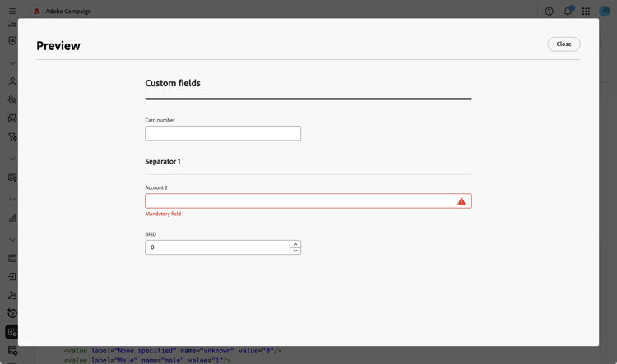617x364 pixels.
Task: Click the history clock icon in sidebar
Action: pos(12,313)
